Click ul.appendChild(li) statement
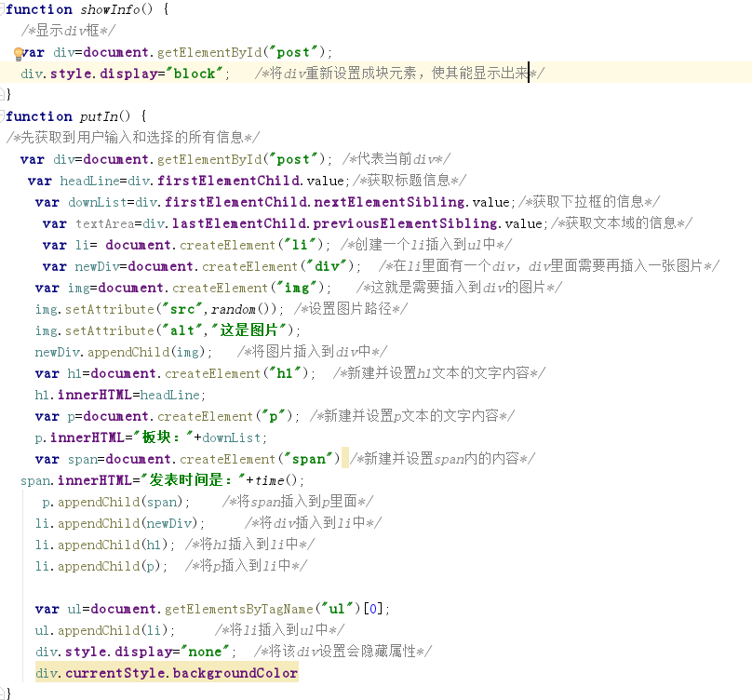This screenshot has height=700, width=752. [105, 630]
